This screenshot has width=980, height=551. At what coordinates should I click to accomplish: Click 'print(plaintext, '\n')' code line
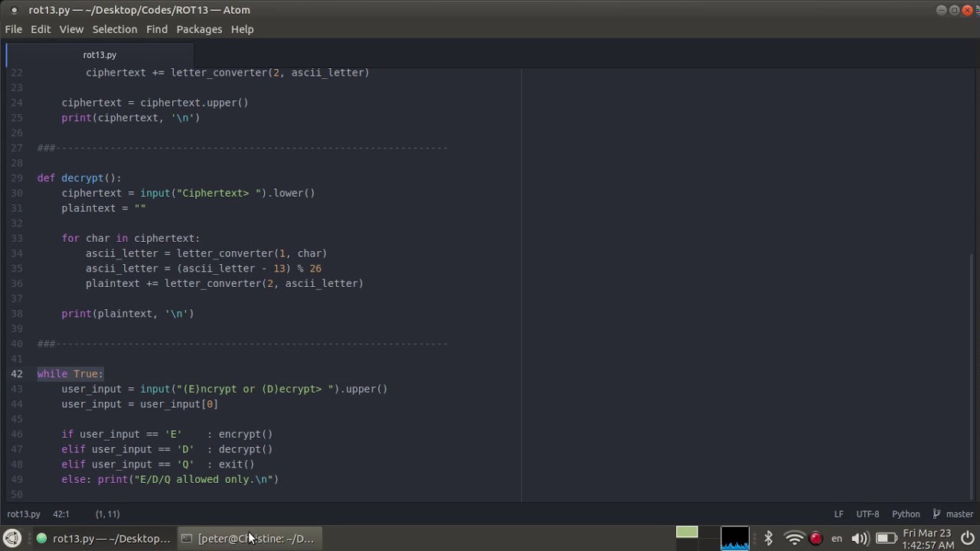tap(128, 313)
